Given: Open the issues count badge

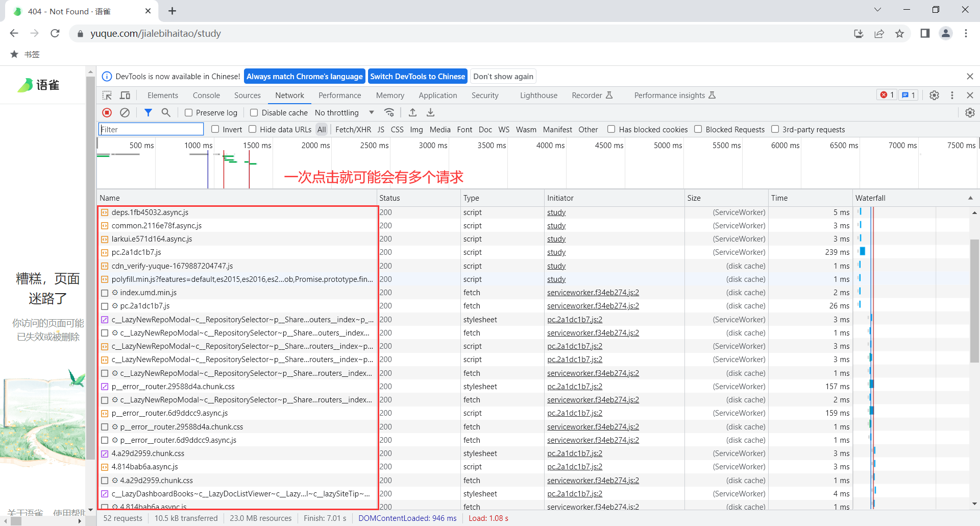Looking at the screenshot, I should click(908, 95).
